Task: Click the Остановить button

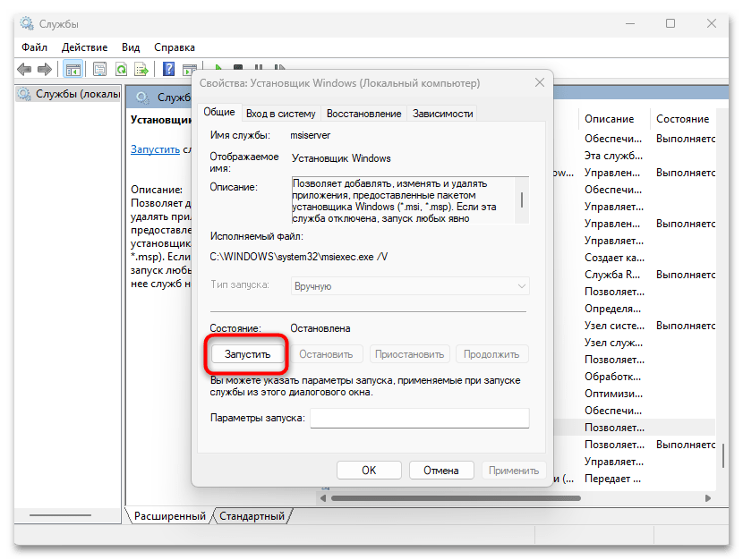Action: tap(326, 354)
